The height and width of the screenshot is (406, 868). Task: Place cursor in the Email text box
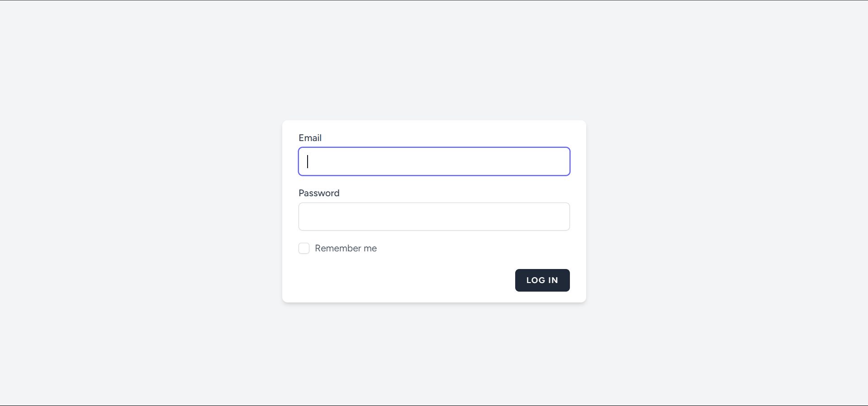tap(434, 161)
